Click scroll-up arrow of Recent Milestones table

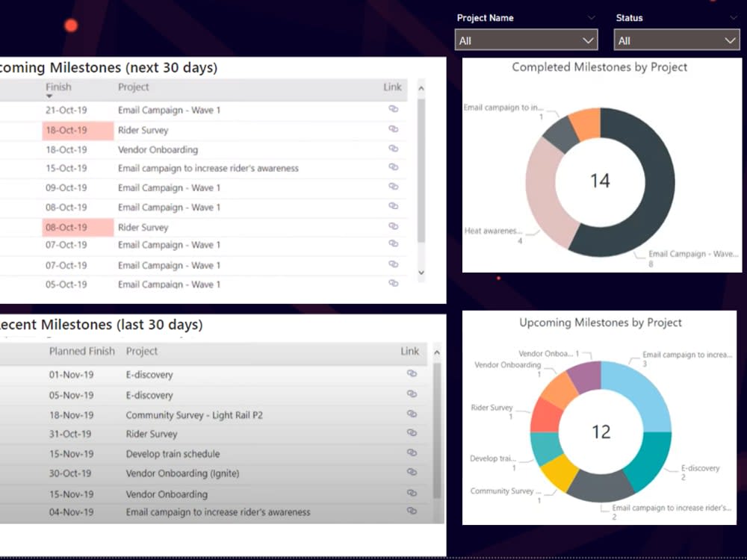pos(437,352)
